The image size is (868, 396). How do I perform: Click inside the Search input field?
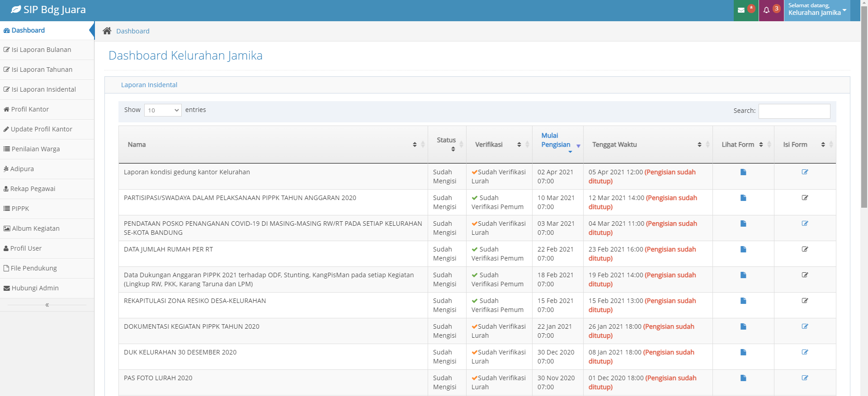tap(794, 111)
